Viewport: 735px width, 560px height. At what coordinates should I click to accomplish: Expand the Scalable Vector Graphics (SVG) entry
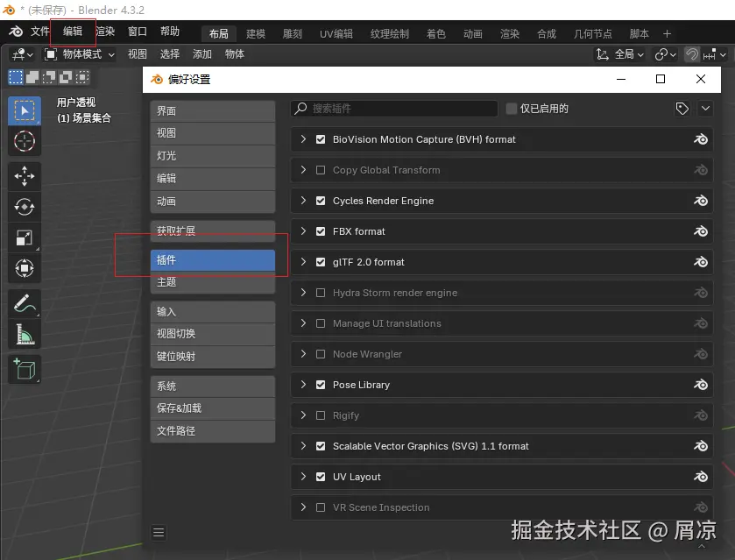pyautogui.click(x=303, y=446)
